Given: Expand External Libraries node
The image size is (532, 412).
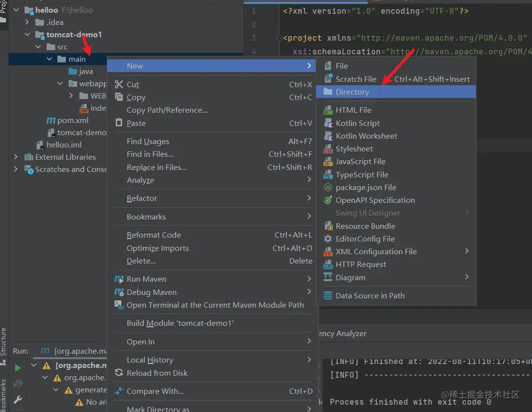Looking at the screenshot, I should pos(16,157).
